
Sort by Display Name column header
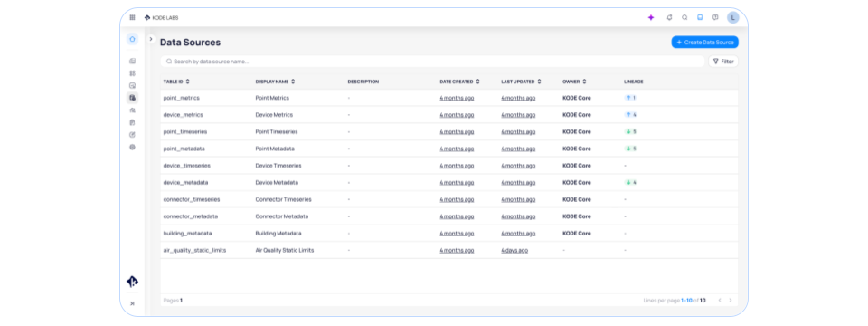275,81
